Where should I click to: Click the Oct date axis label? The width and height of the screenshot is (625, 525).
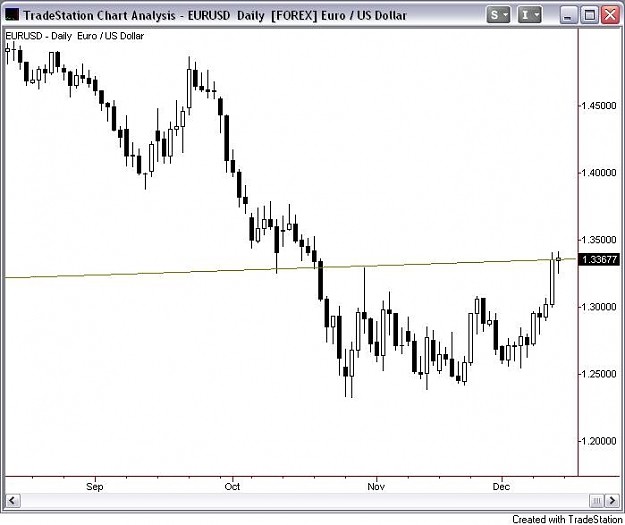click(232, 487)
